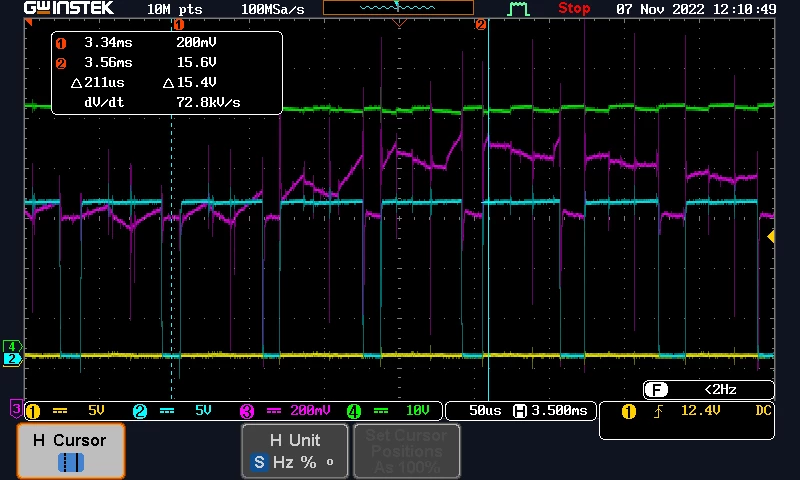Open the H Unit selection button
The height and width of the screenshot is (480, 800).
(x=295, y=451)
